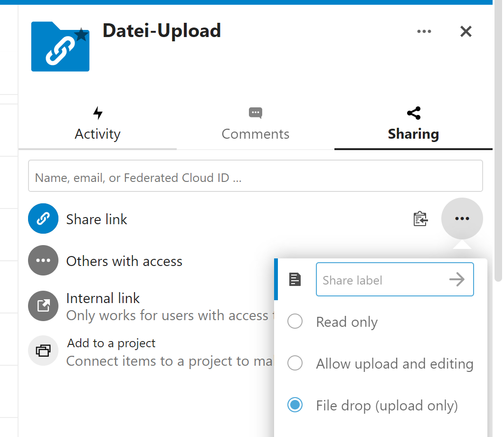
Task: Click the Comments speech bubble icon
Action: click(x=256, y=113)
